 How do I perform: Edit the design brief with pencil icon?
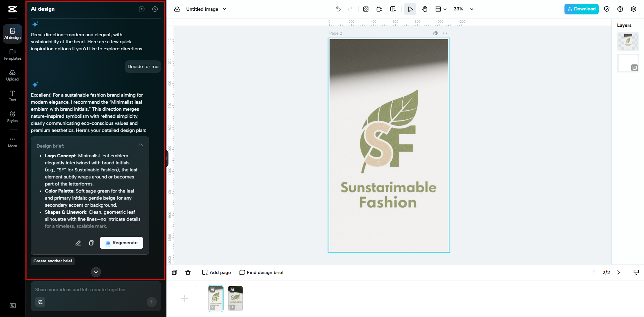[78, 243]
